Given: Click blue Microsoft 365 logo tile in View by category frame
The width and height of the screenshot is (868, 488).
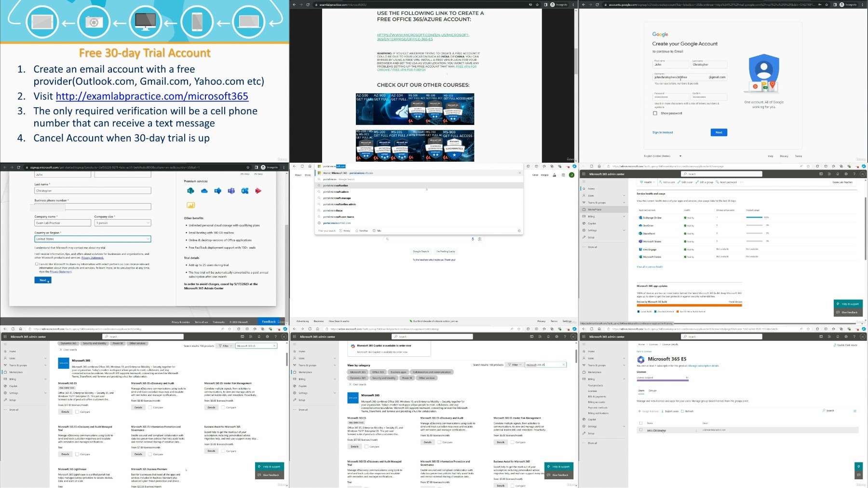Looking at the screenshot, I should (353, 398).
